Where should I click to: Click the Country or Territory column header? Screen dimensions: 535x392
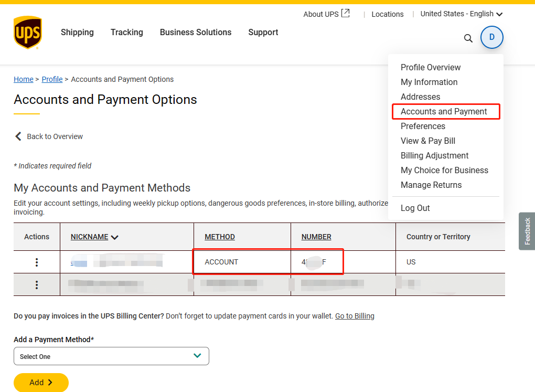click(x=438, y=237)
